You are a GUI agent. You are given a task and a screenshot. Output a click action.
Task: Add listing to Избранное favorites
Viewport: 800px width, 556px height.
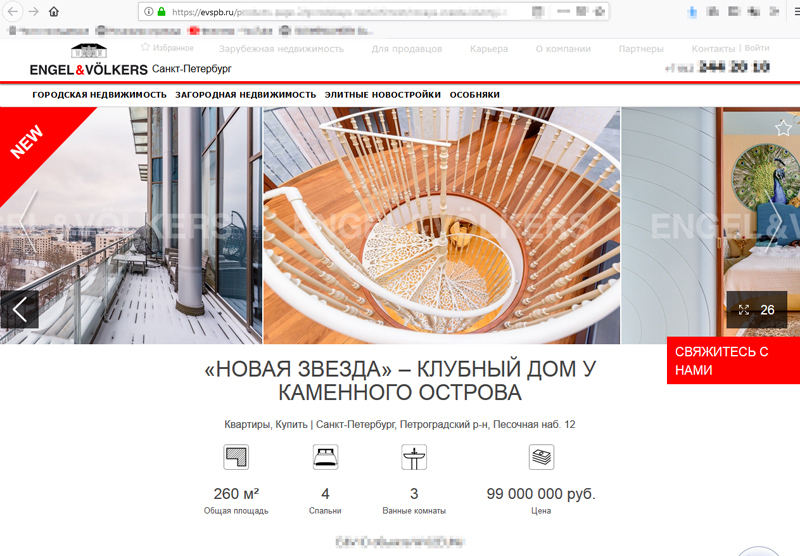tap(167, 47)
